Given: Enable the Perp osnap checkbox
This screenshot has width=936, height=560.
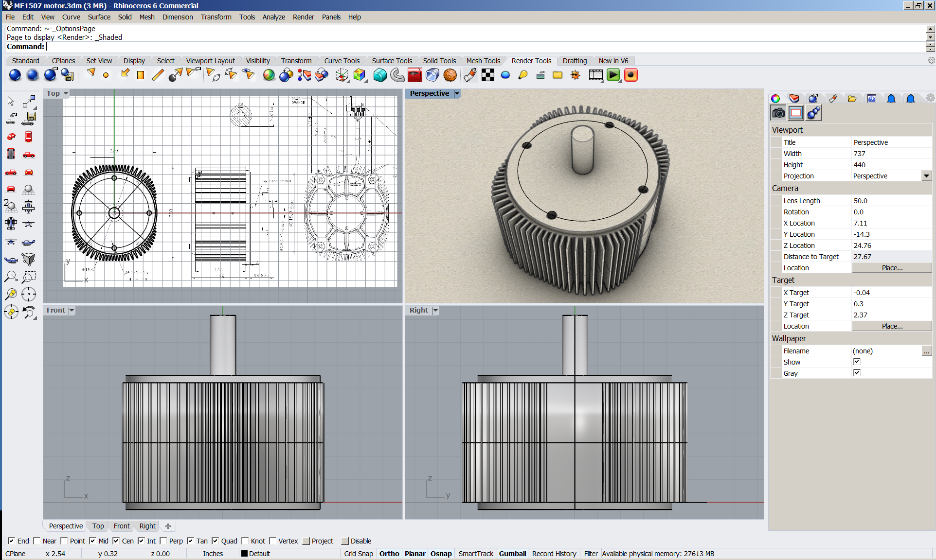Looking at the screenshot, I should tap(163, 541).
